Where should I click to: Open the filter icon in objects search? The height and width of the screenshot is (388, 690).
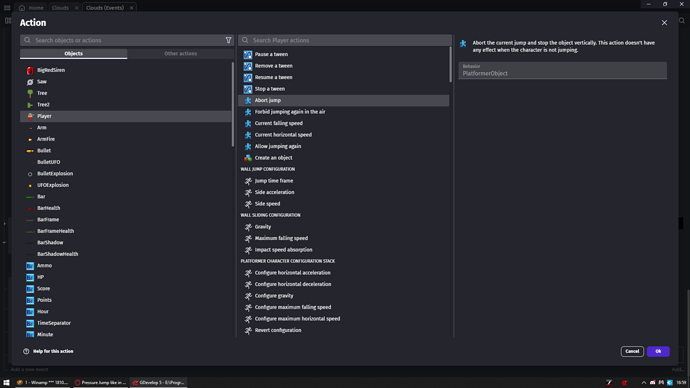point(228,40)
